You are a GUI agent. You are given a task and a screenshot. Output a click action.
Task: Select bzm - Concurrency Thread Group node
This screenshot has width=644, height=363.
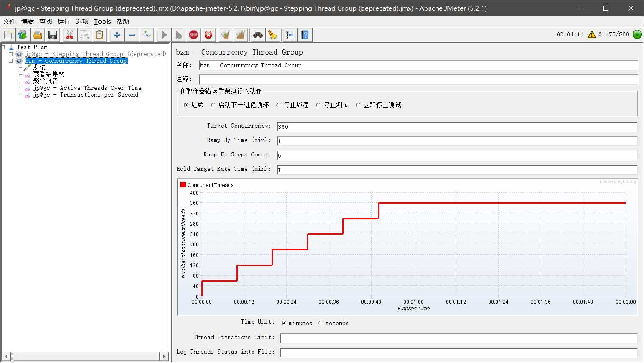[76, 61]
